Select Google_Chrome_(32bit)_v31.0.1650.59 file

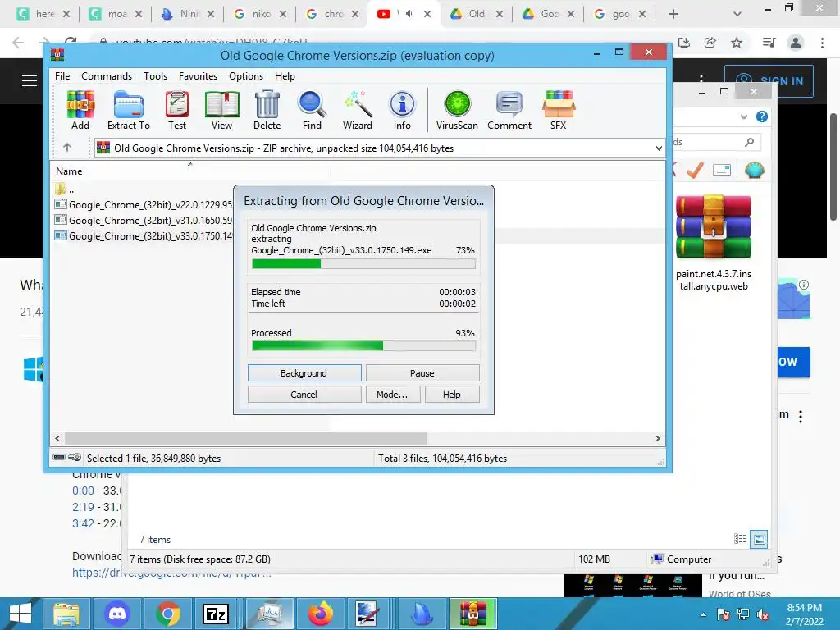pyautogui.click(x=144, y=220)
